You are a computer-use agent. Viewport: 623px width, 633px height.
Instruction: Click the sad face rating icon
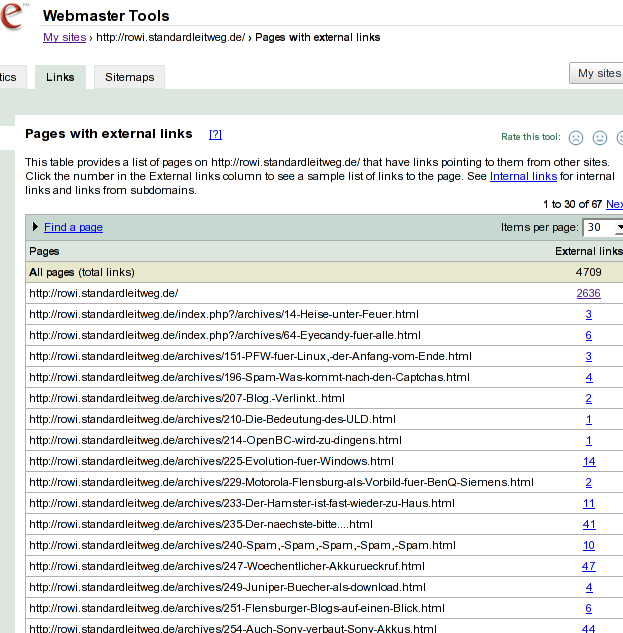click(576, 138)
